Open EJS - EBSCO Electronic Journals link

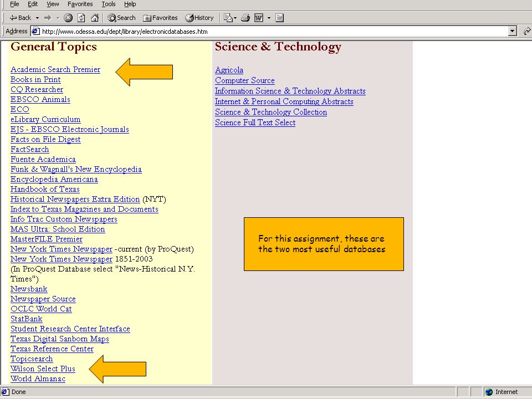click(x=70, y=129)
